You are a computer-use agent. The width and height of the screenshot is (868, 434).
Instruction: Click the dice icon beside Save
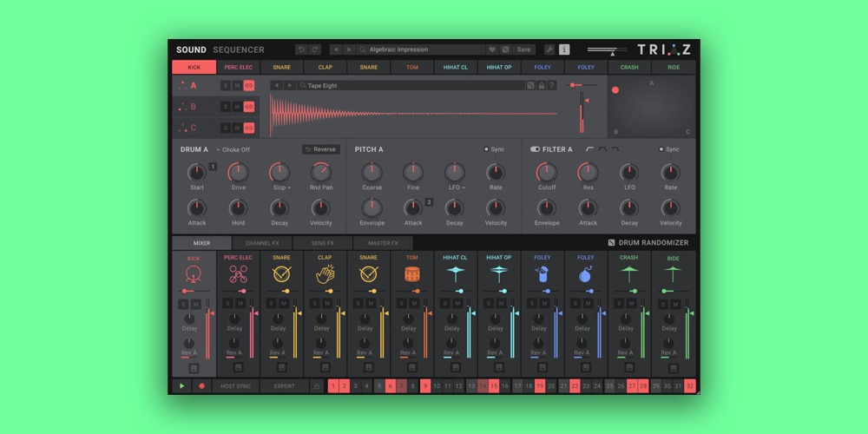click(x=505, y=49)
